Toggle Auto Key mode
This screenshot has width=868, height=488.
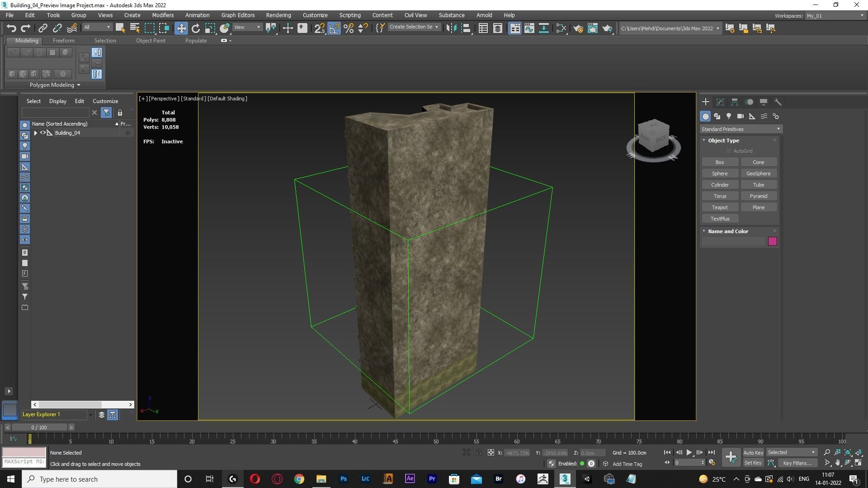(x=753, y=452)
